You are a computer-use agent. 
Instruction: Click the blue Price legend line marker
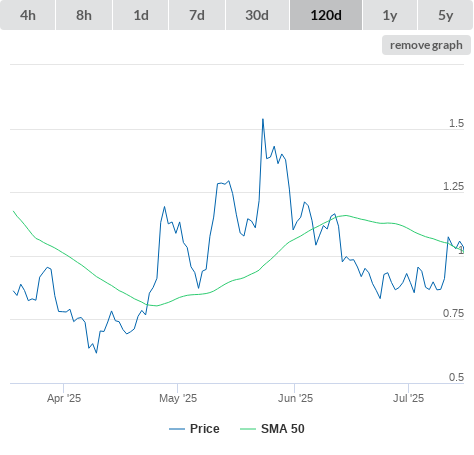click(177, 429)
